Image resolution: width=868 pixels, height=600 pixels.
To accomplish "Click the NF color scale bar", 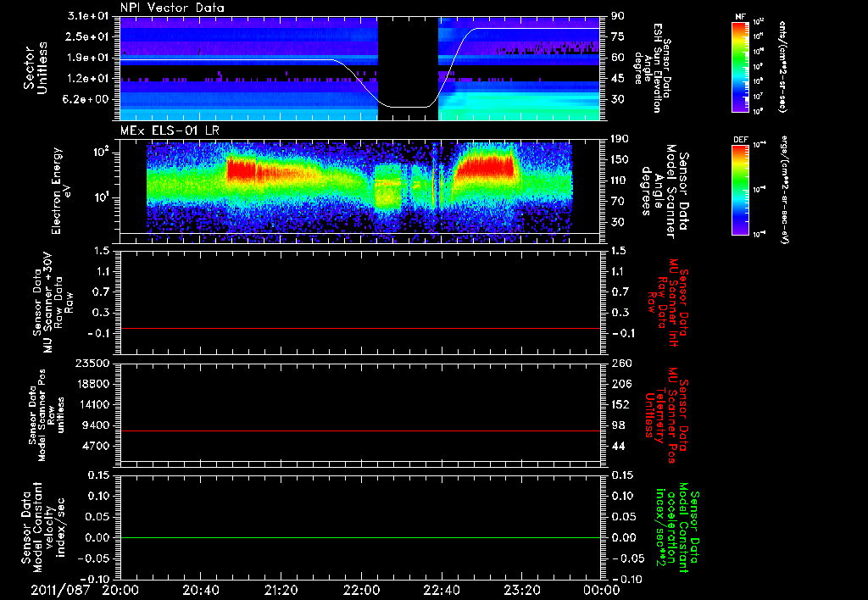I will tap(741, 66).
